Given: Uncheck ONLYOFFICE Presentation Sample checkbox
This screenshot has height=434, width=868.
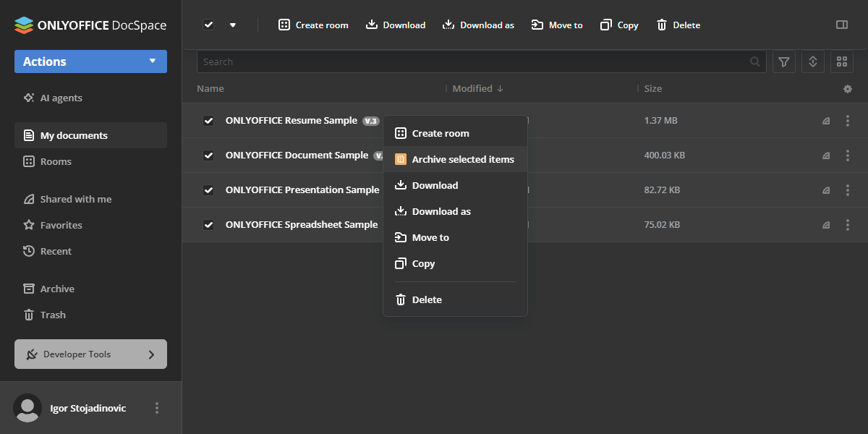Looking at the screenshot, I should pos(208,190).
